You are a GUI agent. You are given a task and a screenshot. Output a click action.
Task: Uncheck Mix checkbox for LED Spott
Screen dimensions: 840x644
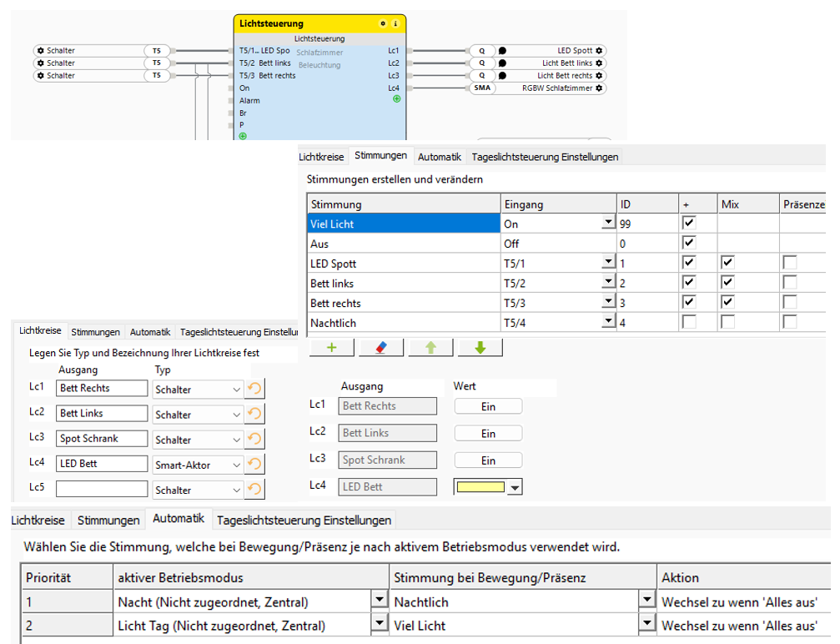tap(727, 263)
